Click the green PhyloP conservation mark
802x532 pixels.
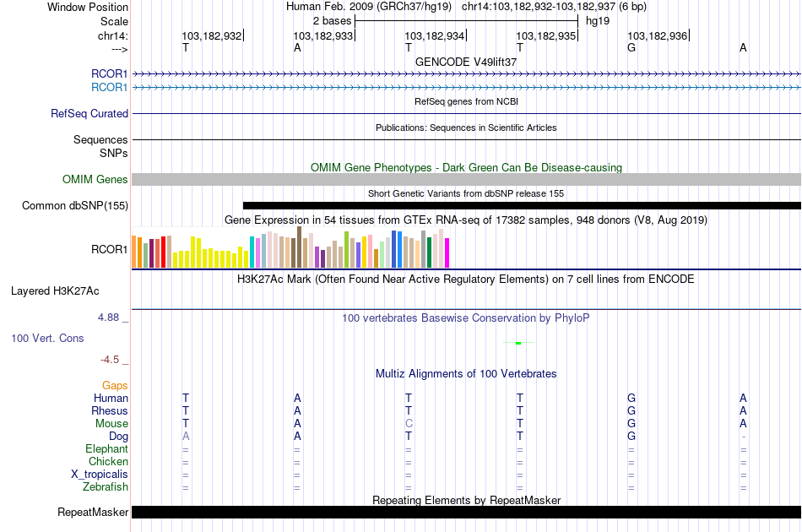pyautogui.click(x=518, y=343)
